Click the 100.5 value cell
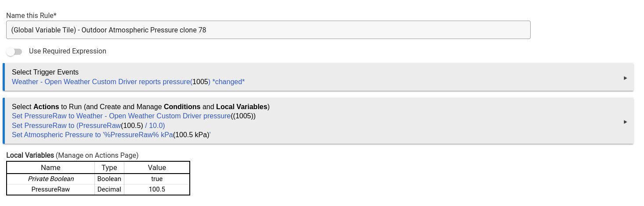Image resolution: width=644 pixels, height=206 pixels. coord(157,189)
